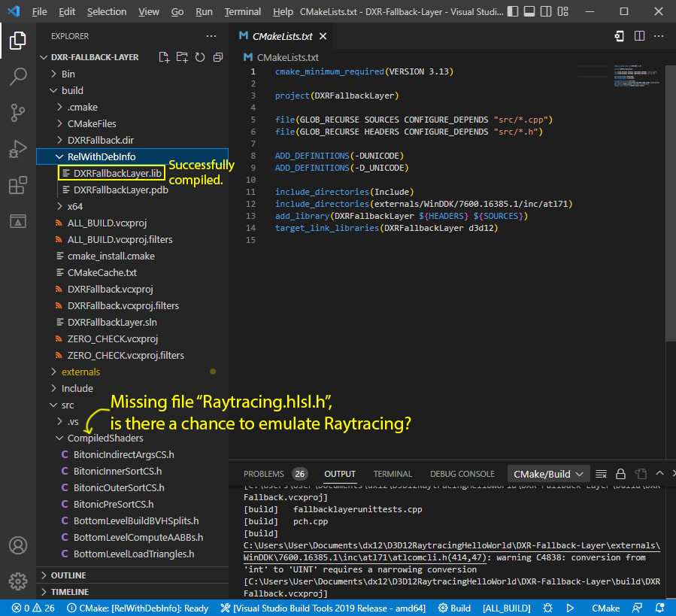
Task: Debug the CMake target bug icon
Action: pos(547,608)
